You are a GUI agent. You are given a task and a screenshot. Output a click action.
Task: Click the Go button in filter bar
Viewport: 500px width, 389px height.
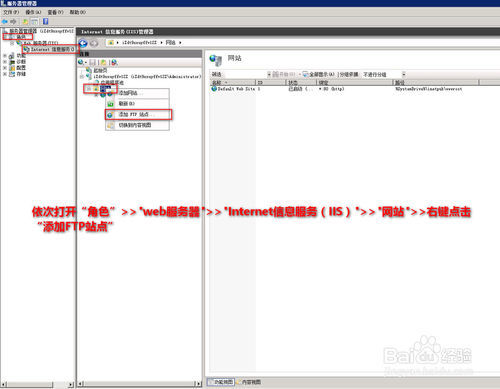(284, 74)
